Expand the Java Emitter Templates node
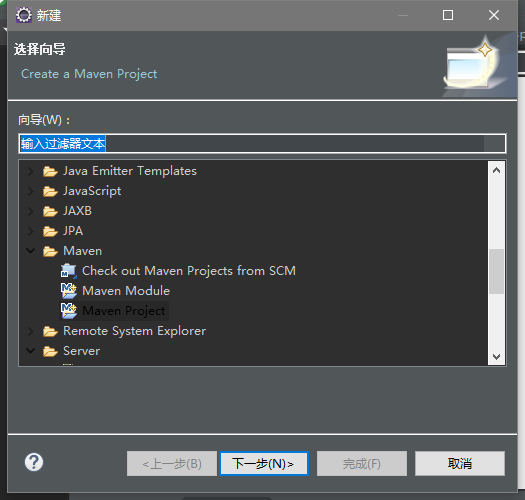 coord(30,171)
